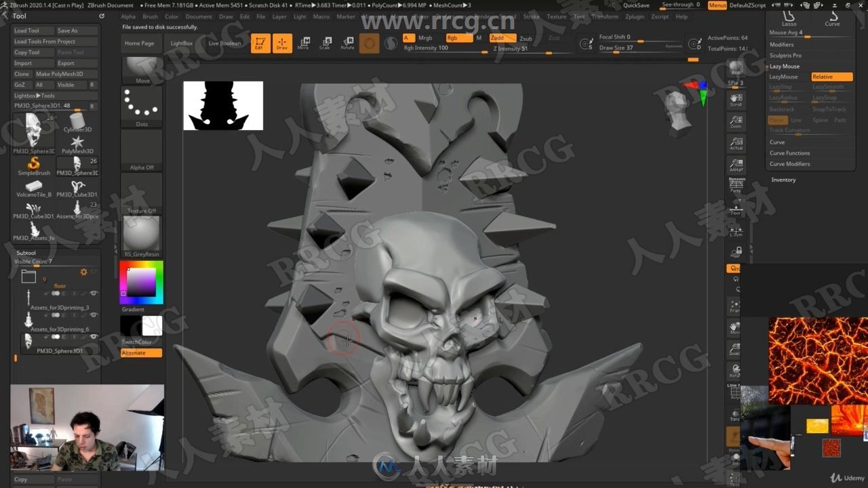Screen dimensions: 868x488
Task: Open the Help menu
Action: (x=681, y=16)
